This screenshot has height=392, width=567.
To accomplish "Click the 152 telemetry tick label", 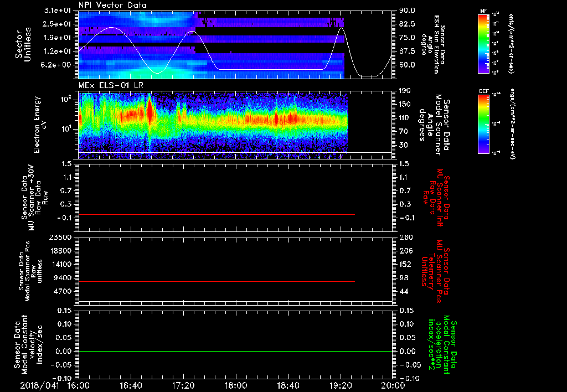I will tap(405, 264).
